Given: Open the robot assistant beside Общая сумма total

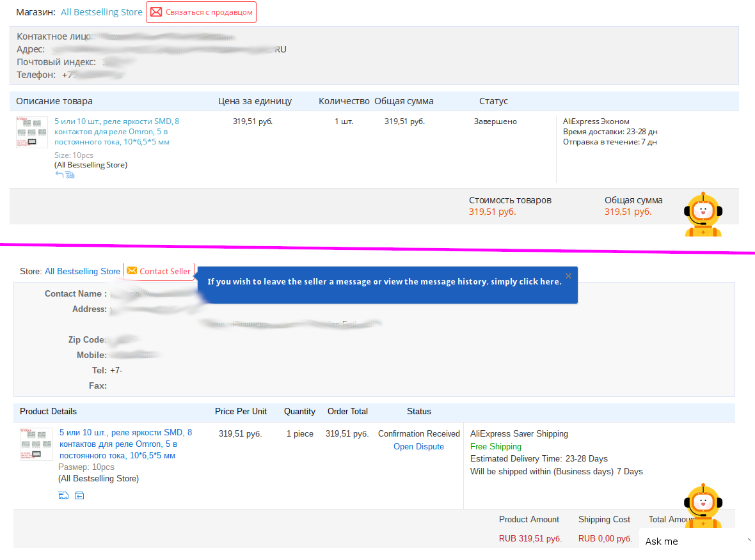Looking at the screenshot, I should (x=703, y=215).
